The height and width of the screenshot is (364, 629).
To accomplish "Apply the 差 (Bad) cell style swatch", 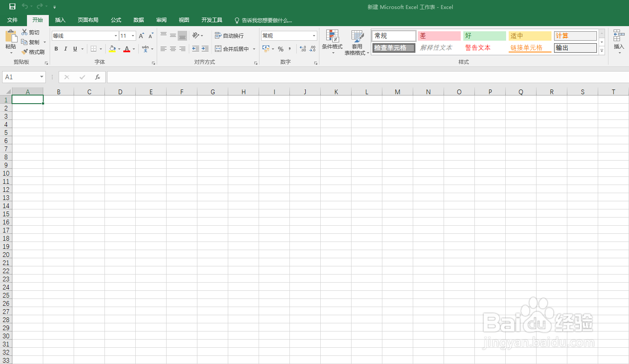I will (x=439, y=36).
